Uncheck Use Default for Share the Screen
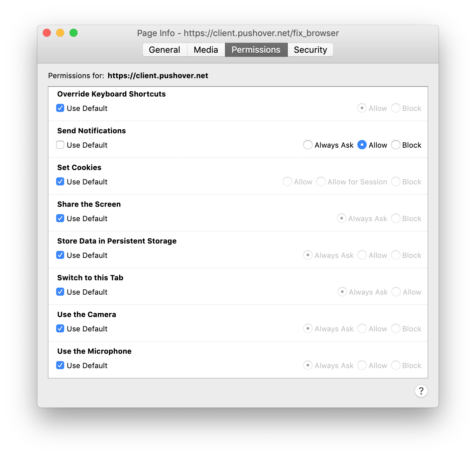This screenshot has height=457, width=476. click(x=60, y=218)
